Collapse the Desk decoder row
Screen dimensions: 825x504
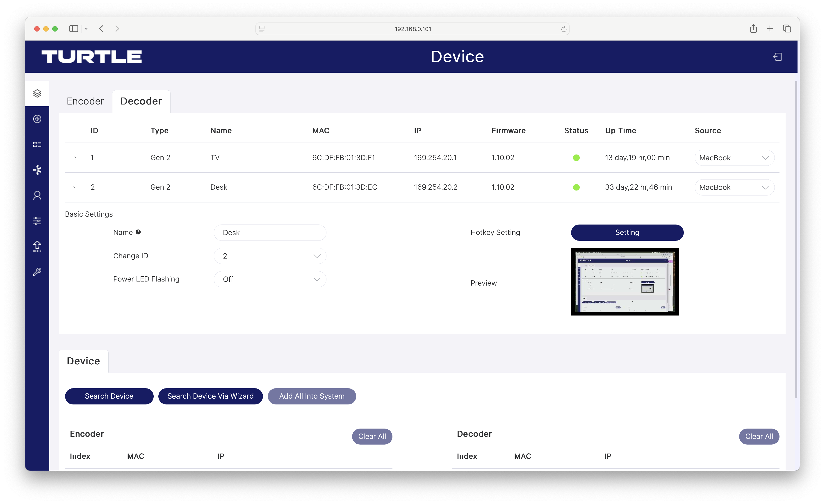(x=75, y=187)
